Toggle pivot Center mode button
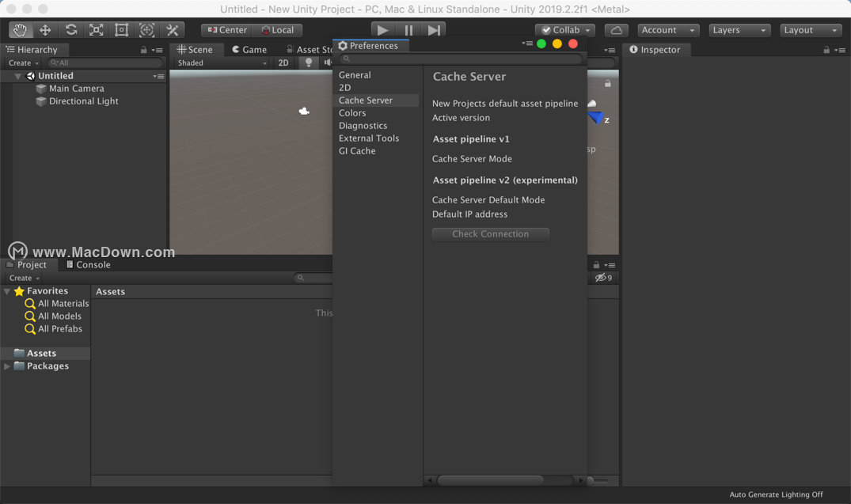 point(226,30)
